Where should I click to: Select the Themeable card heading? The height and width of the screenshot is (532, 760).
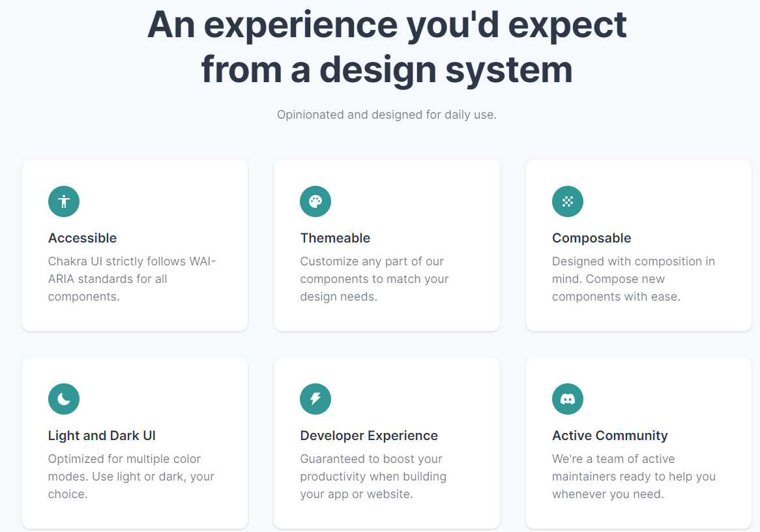335,238
